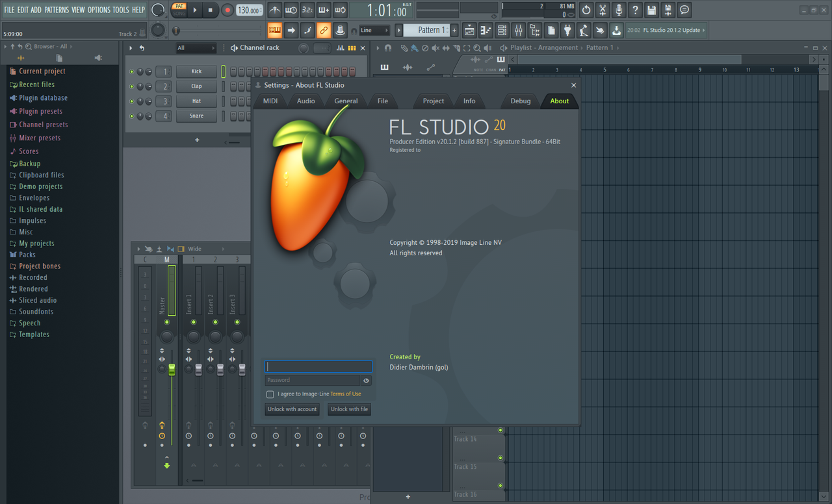Arm the Record button
The height and width of the screenshot is (504, 832).
(227, 10)
